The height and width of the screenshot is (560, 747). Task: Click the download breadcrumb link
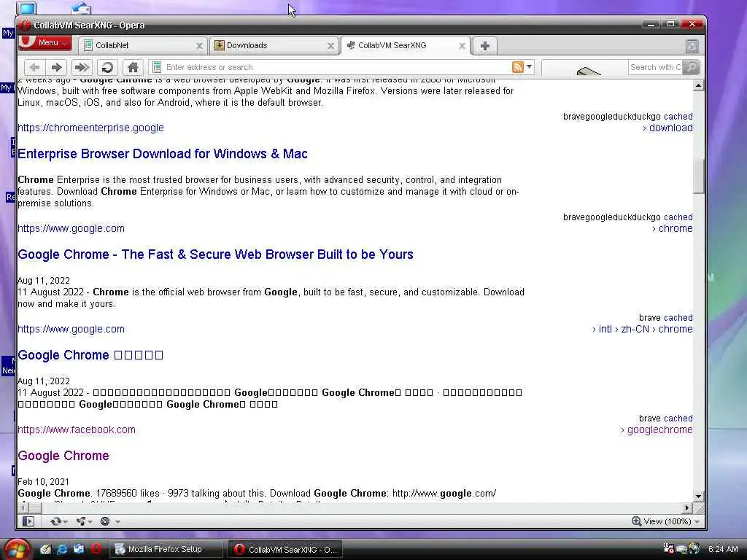coord(671,128)
